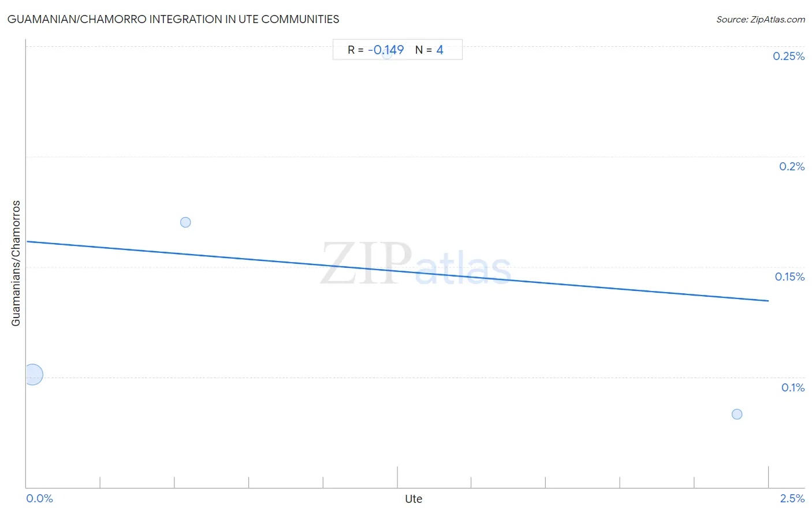Click the chart title Guamanian/Chamorro Integration text
Image resolution: width=812 pixels, height=515 pixels.
173,19
